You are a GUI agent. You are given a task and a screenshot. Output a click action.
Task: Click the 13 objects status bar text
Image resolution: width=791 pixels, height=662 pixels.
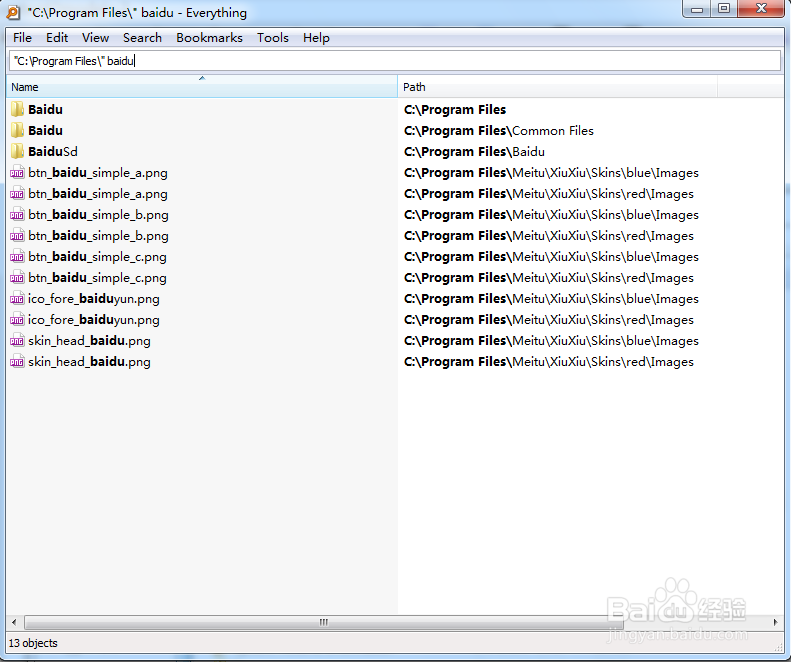tap(33, 643)
